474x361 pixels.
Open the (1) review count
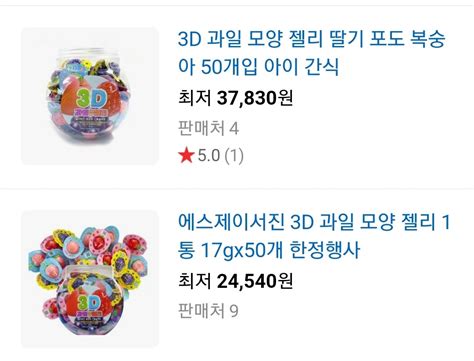[234, 156]
